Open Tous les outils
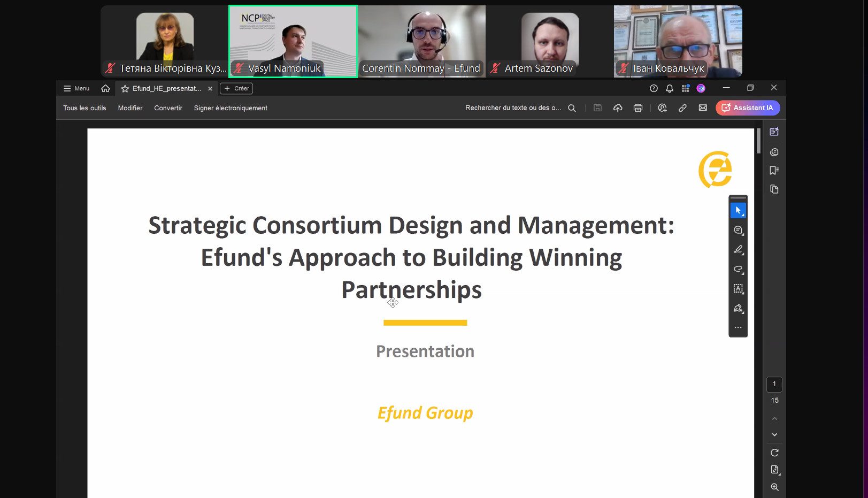Screen dimensions: 868x498 85,108
